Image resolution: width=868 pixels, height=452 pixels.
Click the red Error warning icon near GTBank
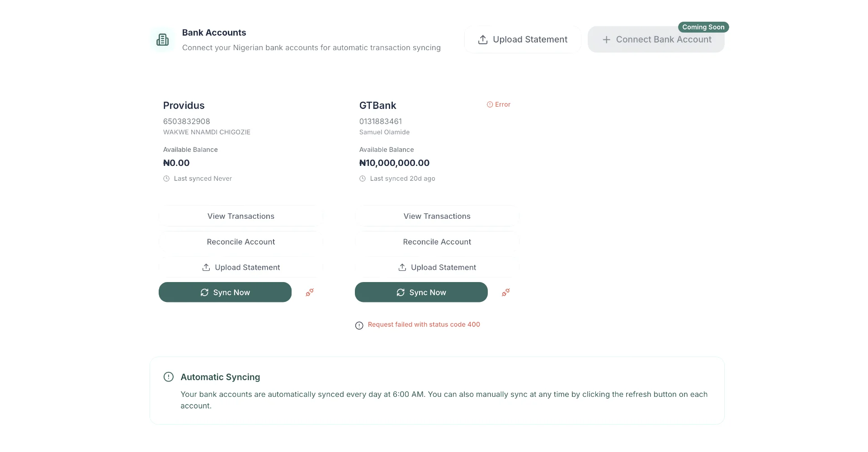tap(490, 104)
